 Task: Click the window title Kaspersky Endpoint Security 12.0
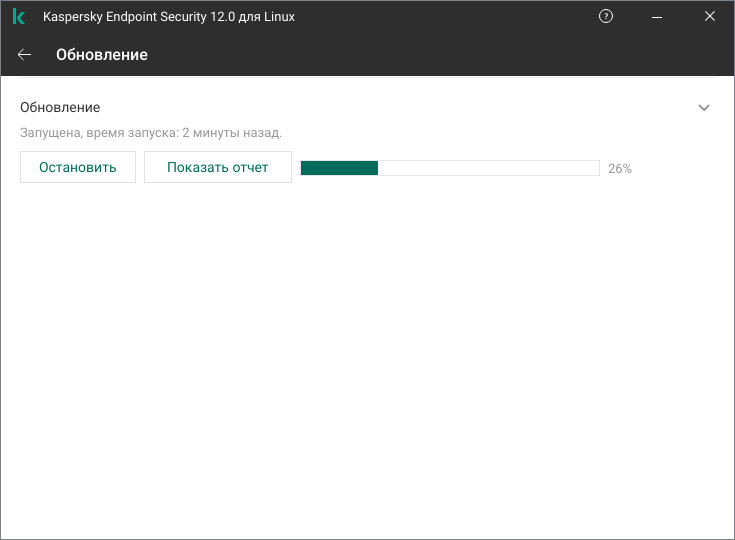169,17
